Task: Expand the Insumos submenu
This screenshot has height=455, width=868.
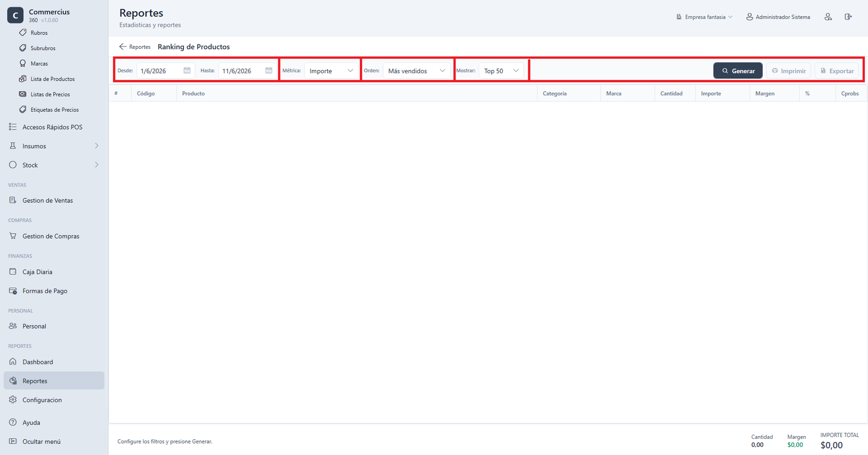Action: point(54,146)
